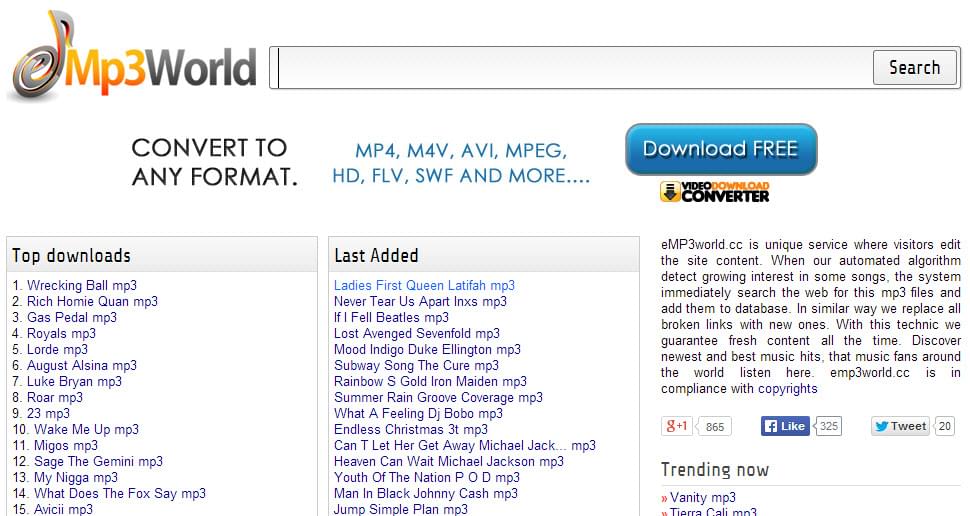Open Gas Pedal mp3 link
Screen dimensions: 970x516
click(72, 317)
